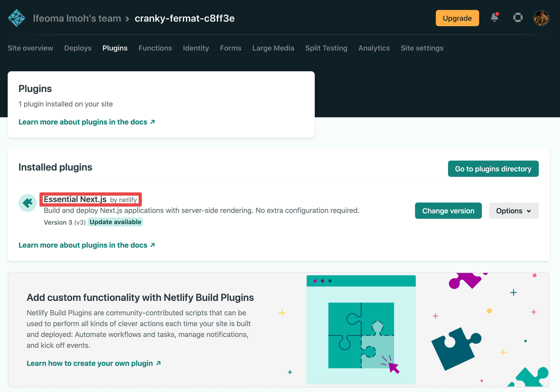The image size is (560, 392).
Task: Switch to the Deploys tab
Action: coord(78,48)
